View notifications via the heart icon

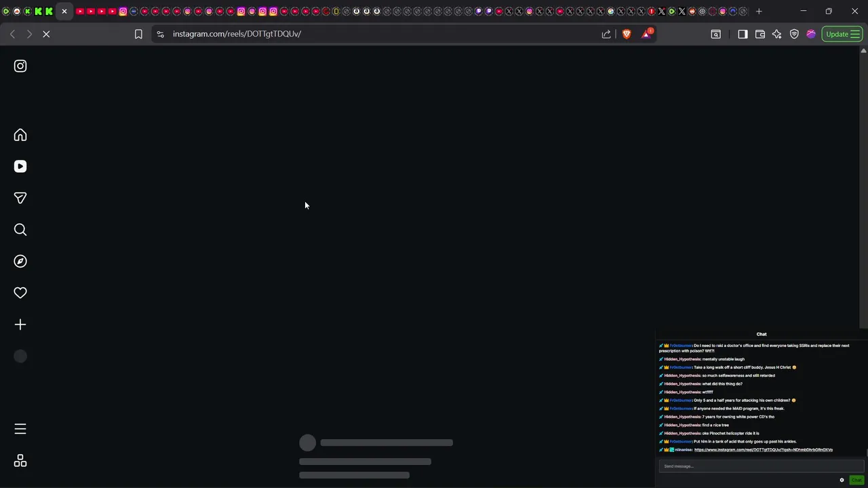click(20, 293)
